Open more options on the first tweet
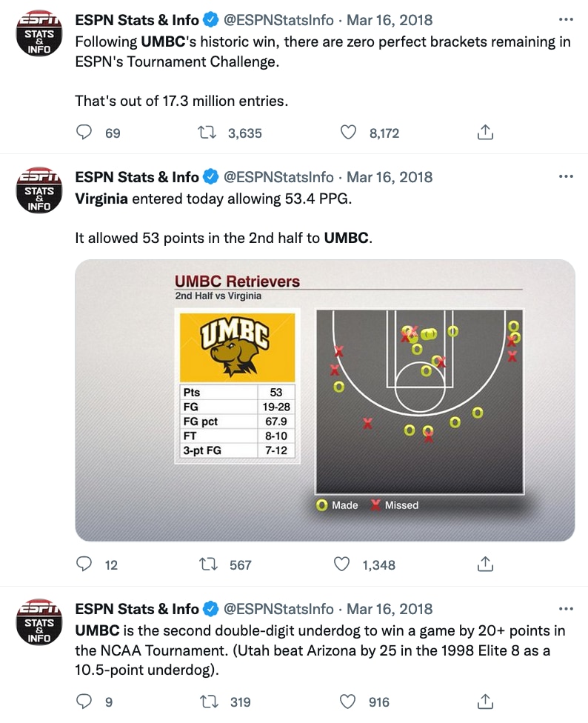The height and width of the screenshot is (723, 588). 566,20
